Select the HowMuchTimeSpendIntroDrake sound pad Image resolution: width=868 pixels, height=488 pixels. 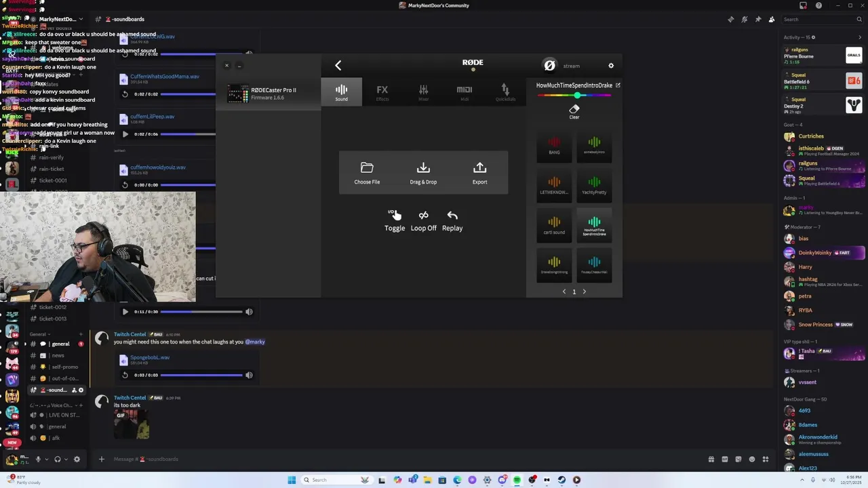(594, 226)
